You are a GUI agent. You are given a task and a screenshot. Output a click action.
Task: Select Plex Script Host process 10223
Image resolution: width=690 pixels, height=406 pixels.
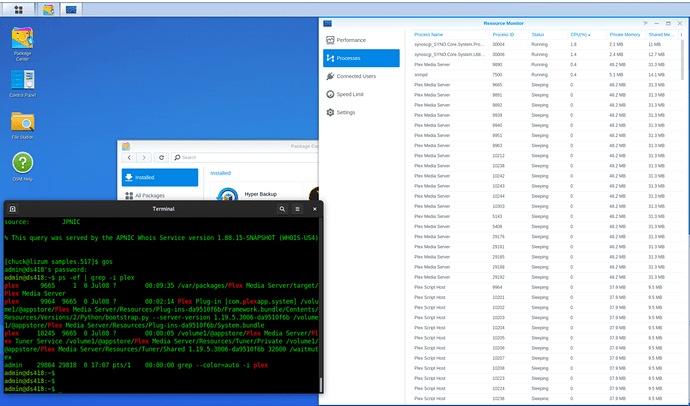click(546, 378)
